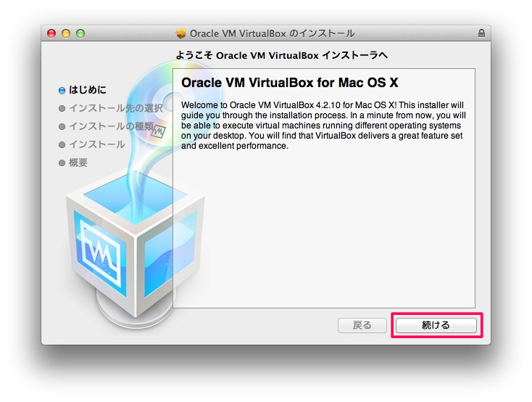This screenshot has width=532, height=402.
Task: Click the lock icon in the title bar
Action: (x=481, y=33)
